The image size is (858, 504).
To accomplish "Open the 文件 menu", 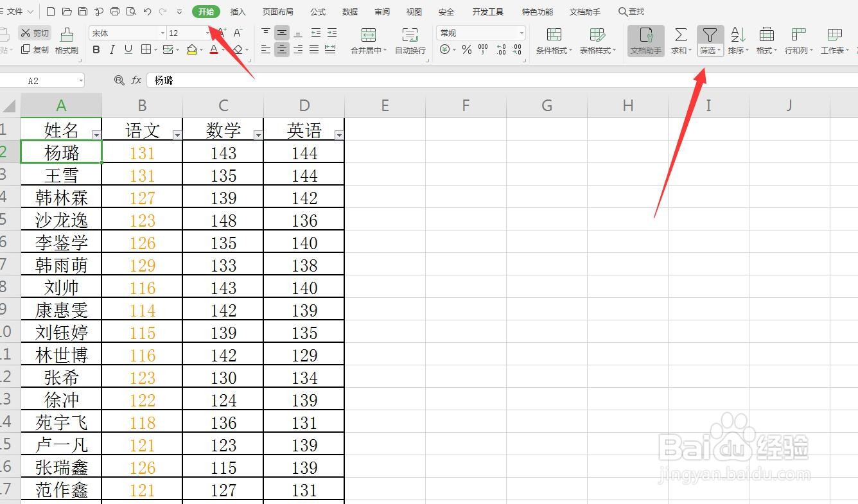I will coord(15,11).
